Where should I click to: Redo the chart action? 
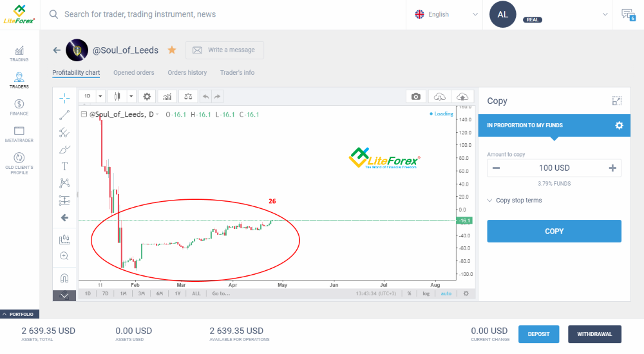point(217,96)
